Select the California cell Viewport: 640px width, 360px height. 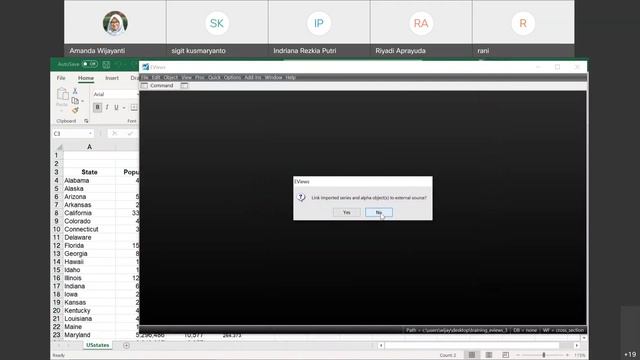pyautogui.click(x=89, y=213)
